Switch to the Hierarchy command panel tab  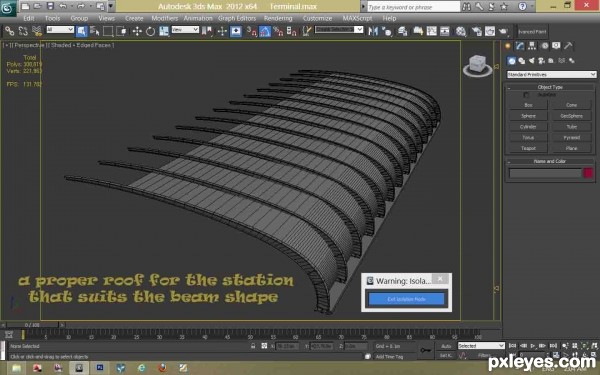(532, 46)
